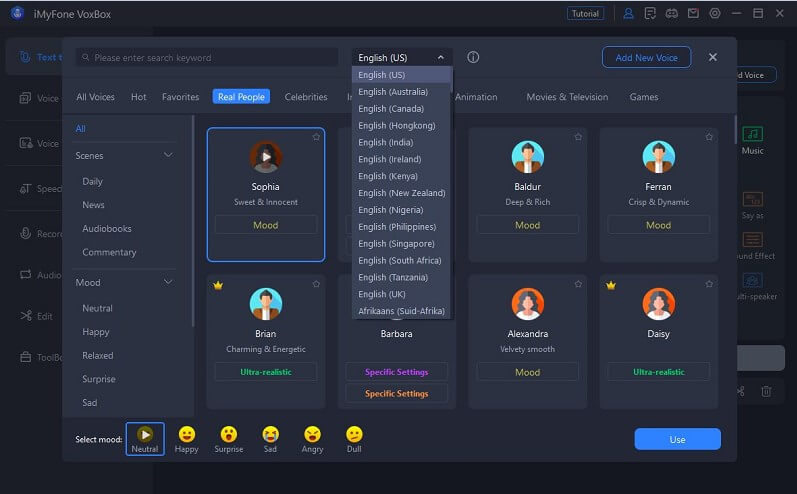Open Mood options for Sophia
This screenshot has height=494, width=797.
coord(266,225)
